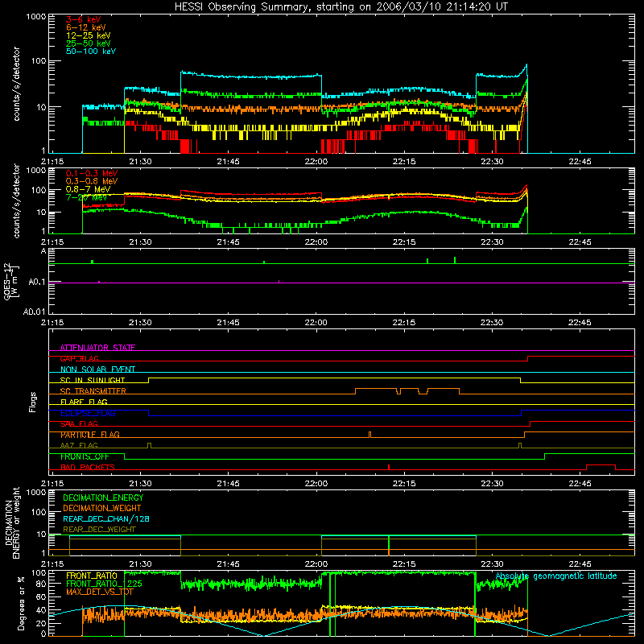644x644 pixels.
Task: Select the 25-50 keV legend label
Action: pos(89,43)
